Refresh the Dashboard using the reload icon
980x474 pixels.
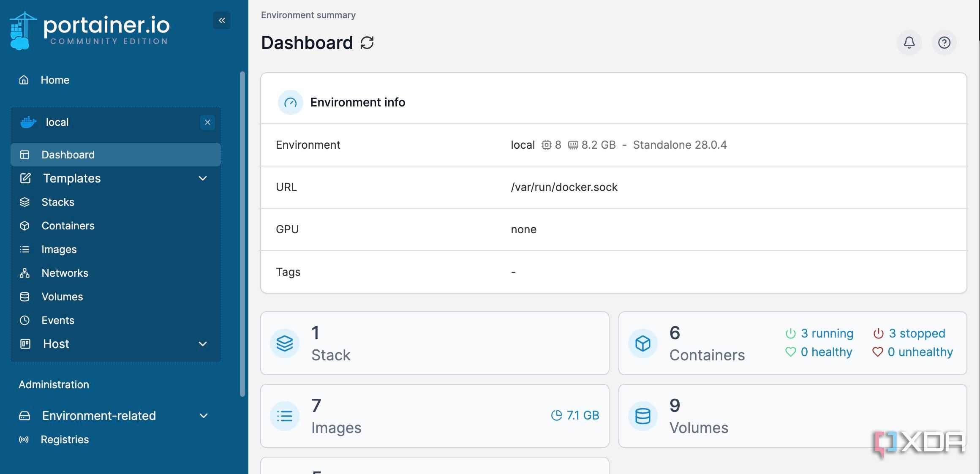click(367, 43)
